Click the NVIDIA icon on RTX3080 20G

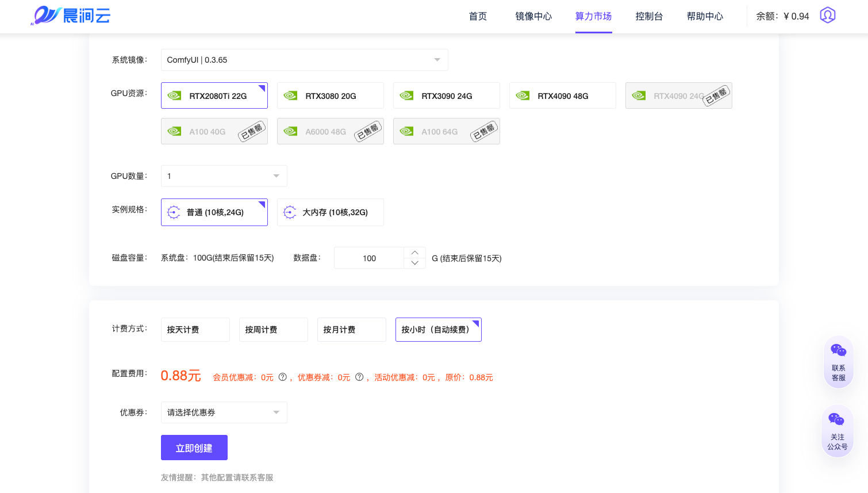290,95
